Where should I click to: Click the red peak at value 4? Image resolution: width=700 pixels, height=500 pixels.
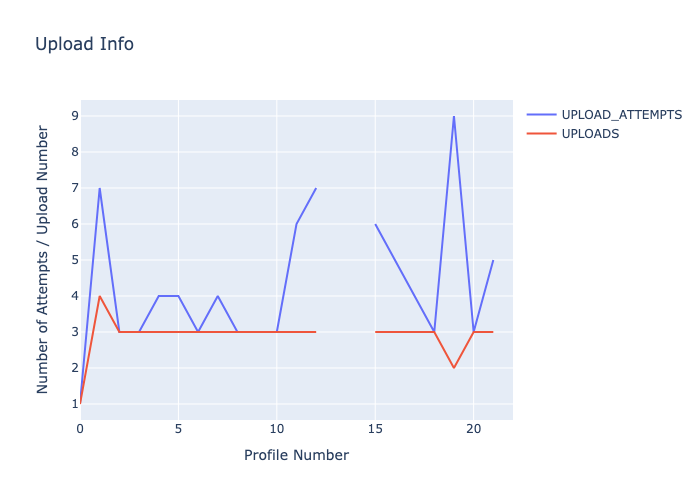pos(100,296)
